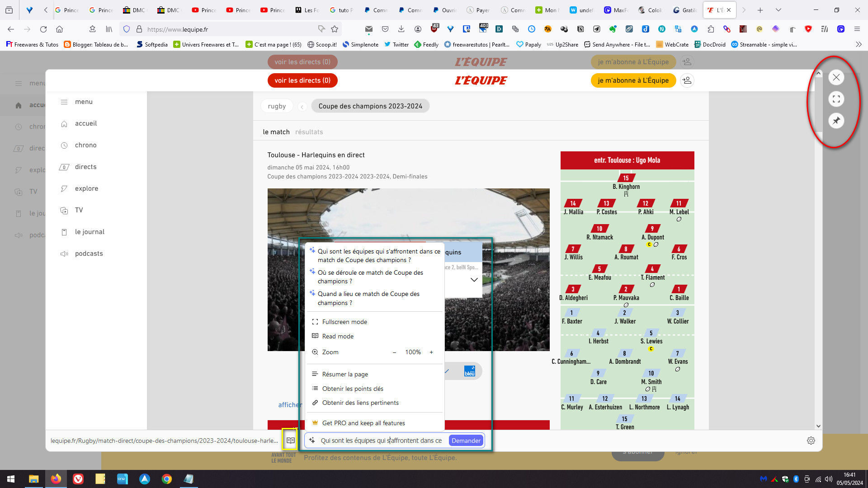Expand the match info chevron
This screenshot has width=868, height=488.
(474, 280)
